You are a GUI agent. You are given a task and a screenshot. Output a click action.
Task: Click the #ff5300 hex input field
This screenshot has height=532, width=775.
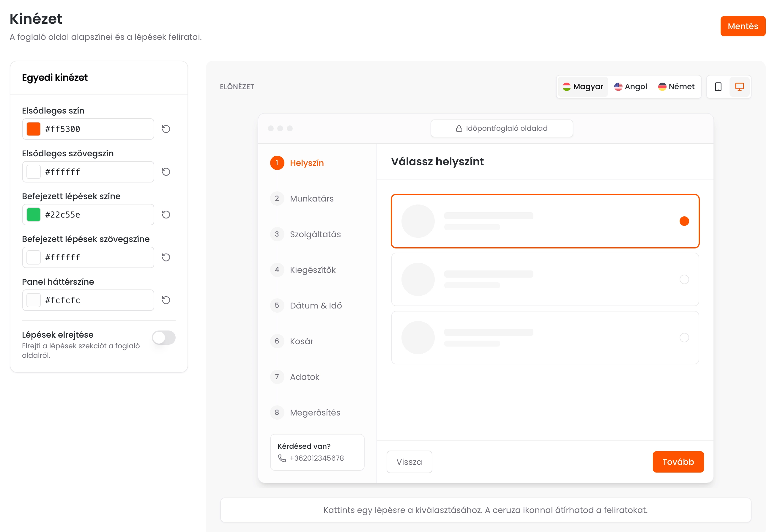[88, 129]
